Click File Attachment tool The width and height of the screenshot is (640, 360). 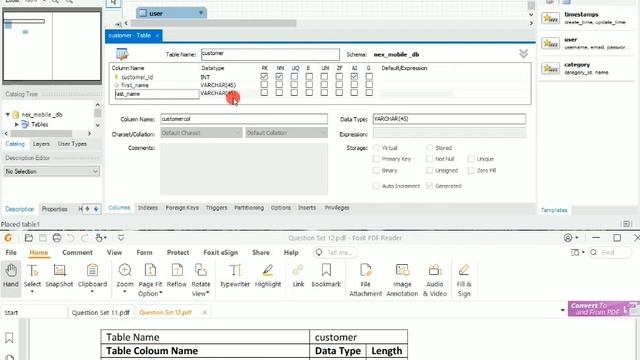(x=366, y=280)
